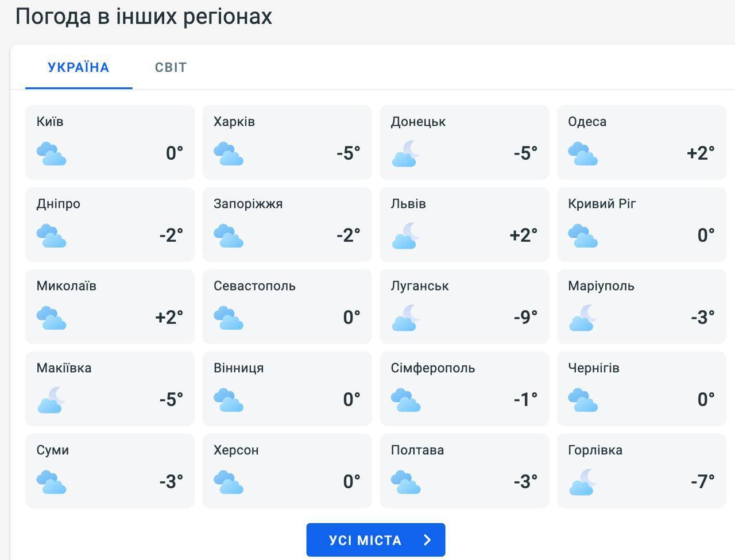The height and width of the screenshot is (560, 735).
Task: Click the moon-cloud icon for Донецьк
Action: pos(406,154)
